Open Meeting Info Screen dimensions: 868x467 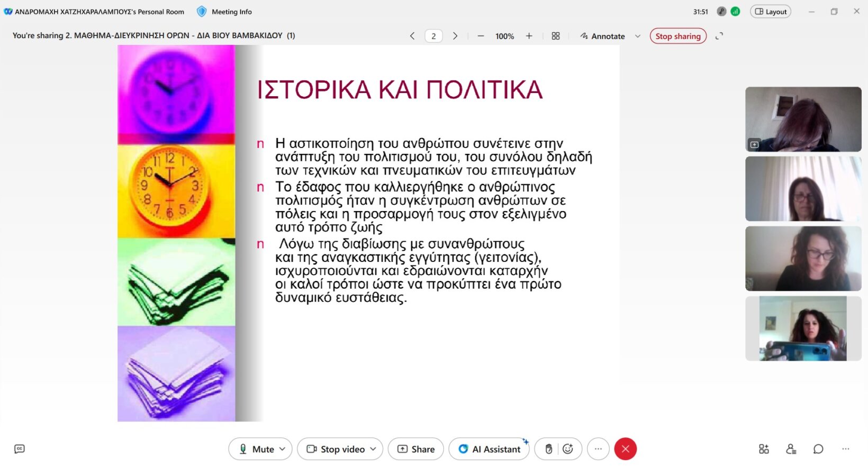pyautogui.click(x=224, y=12)
